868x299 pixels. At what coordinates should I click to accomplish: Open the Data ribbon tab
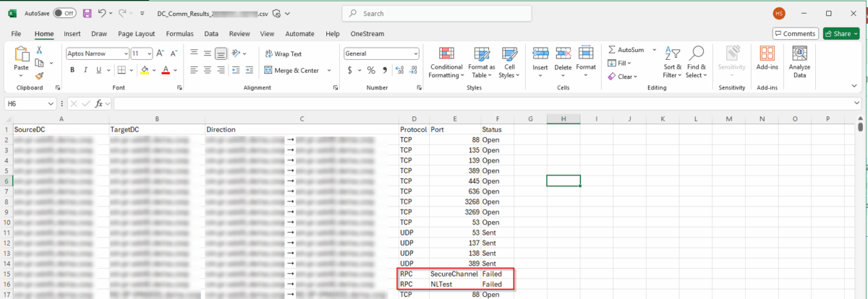[x=211, y=33]
